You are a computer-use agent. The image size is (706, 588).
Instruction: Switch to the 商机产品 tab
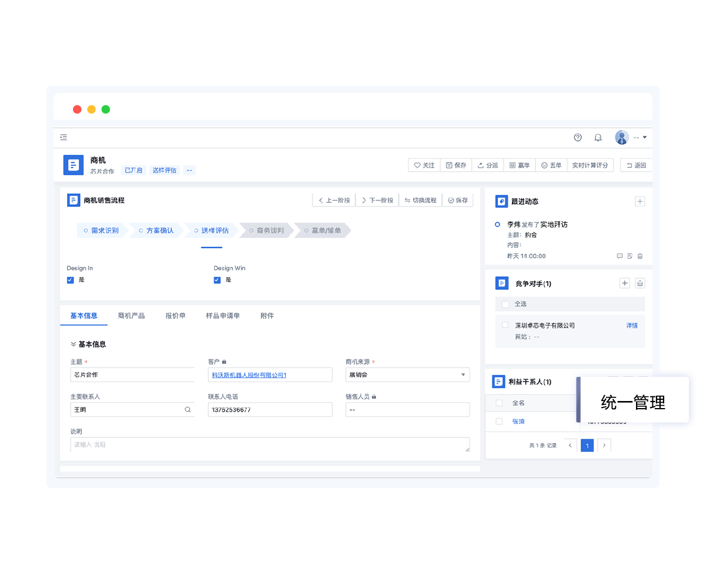click(131, 316)
